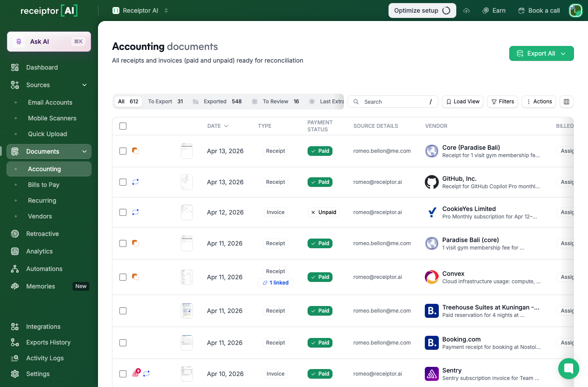Open Bills to Pay in sidebar
This screenshot has height=387, width=588.
44,185
